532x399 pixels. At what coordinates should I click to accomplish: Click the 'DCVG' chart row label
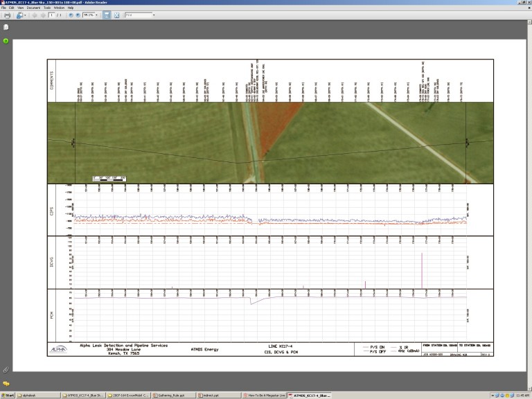coord(51,262)
